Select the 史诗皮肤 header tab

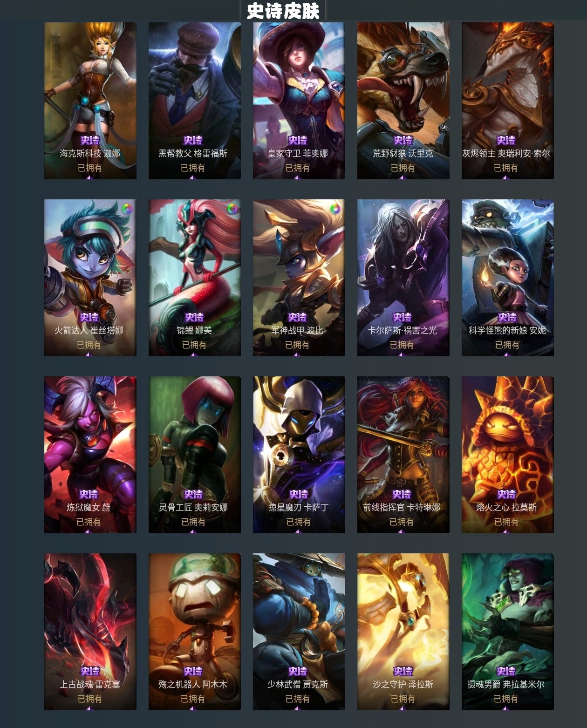pos(283,11)
